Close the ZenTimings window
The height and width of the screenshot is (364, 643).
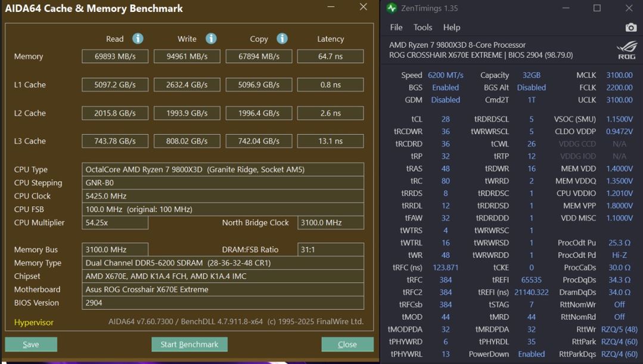tap(629, 8)
